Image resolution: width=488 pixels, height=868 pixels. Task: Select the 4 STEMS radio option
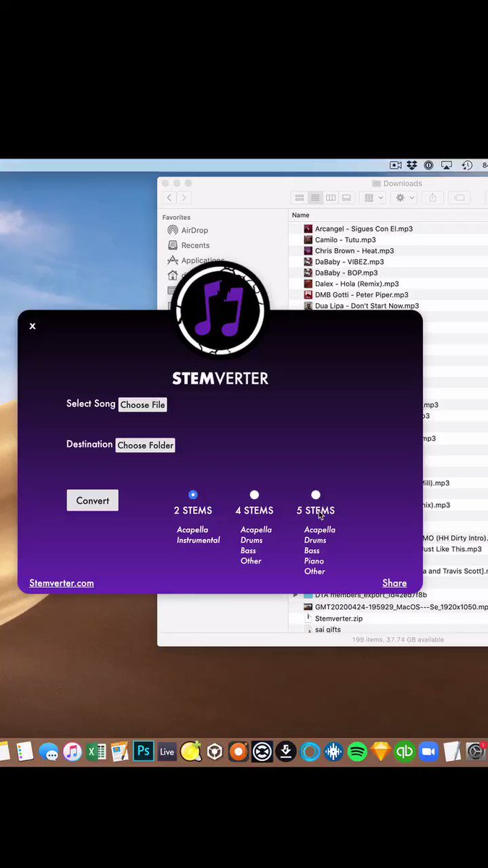point(254,495)
